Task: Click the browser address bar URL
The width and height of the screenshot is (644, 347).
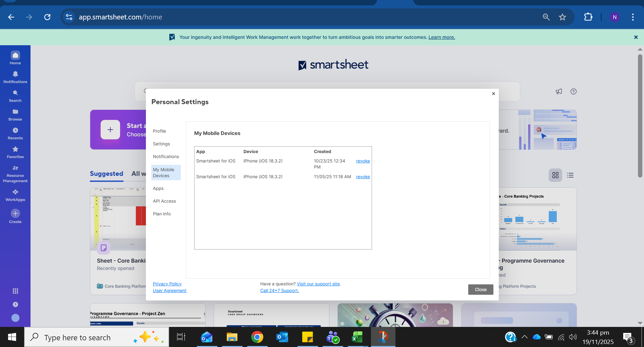Action: [120, 17]
